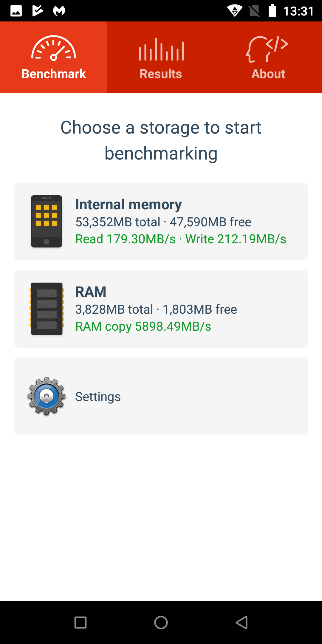Select the Internal memory phone icon

point(47,221)
